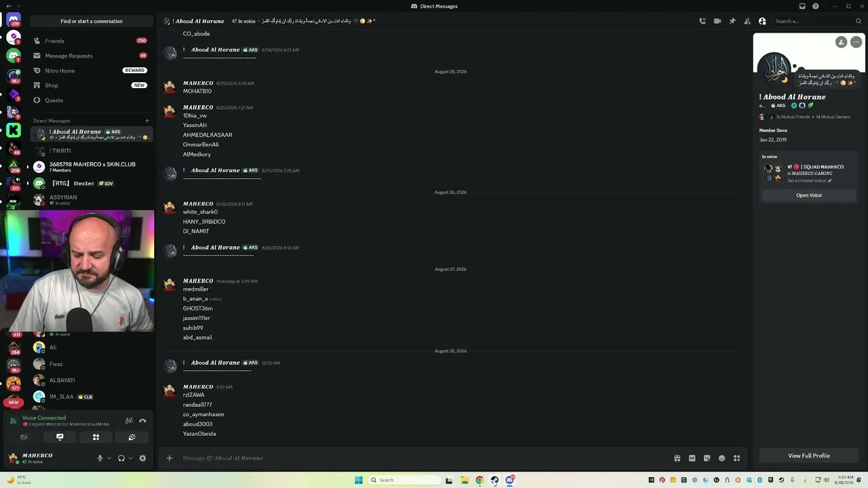
Task: Click the Abood Al Horane profile avatar
Action: point(774,68)
